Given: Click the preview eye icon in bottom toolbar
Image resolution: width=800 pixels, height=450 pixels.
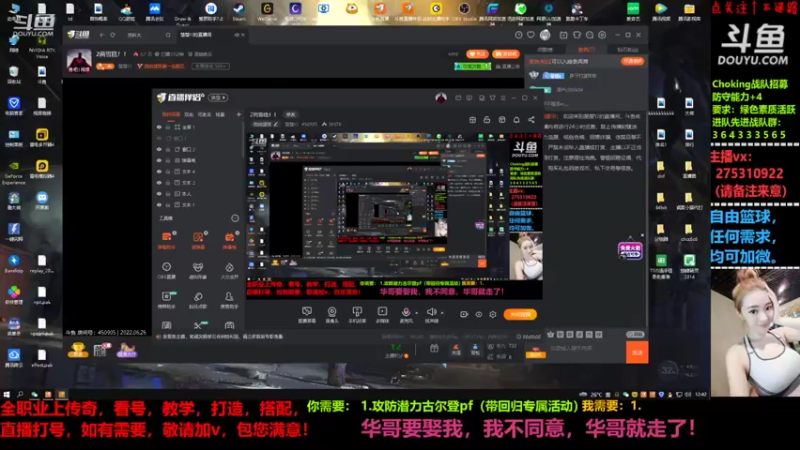Looking at the screenshot, I should tap(479, 314).
